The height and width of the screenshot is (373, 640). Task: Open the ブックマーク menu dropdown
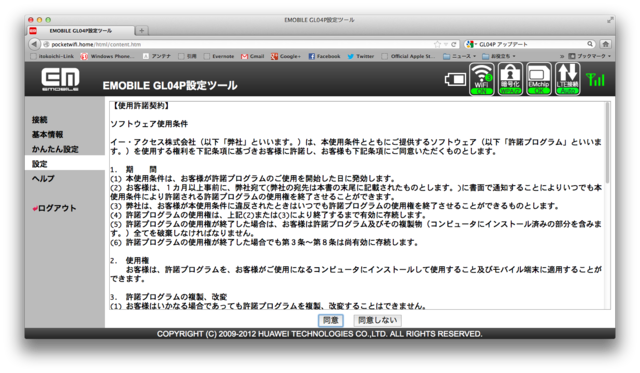point(590,56)
